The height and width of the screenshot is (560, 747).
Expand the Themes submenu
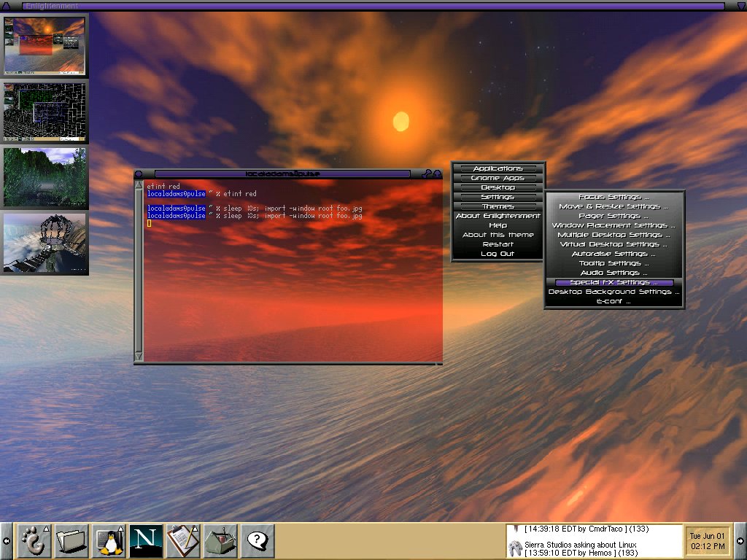498,206
